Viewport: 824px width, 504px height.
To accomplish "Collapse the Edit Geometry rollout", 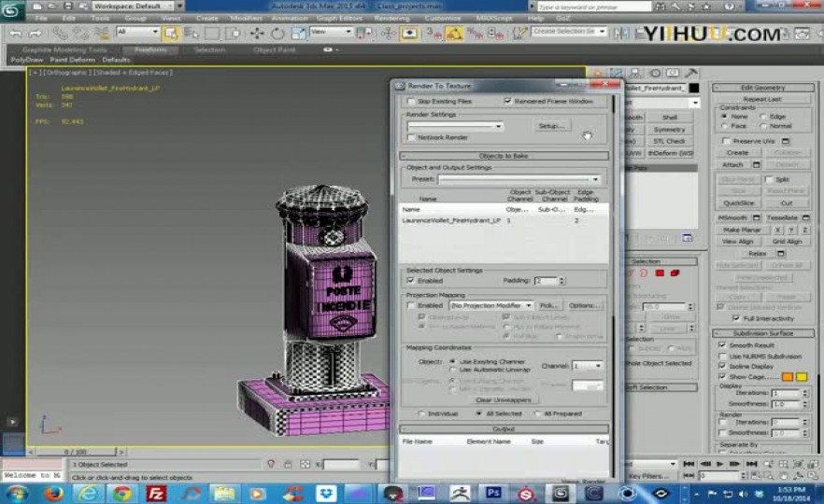I will [x=763, y=88].
